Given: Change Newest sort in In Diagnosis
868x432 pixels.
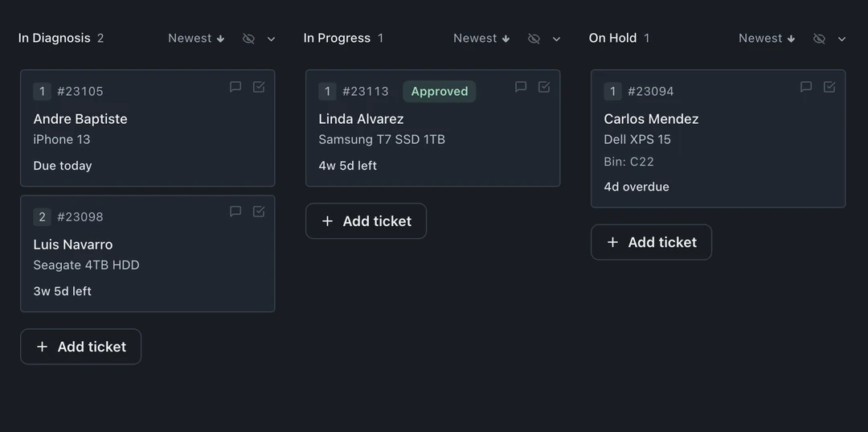Looking at the screenshot, I should pos(196,39).
